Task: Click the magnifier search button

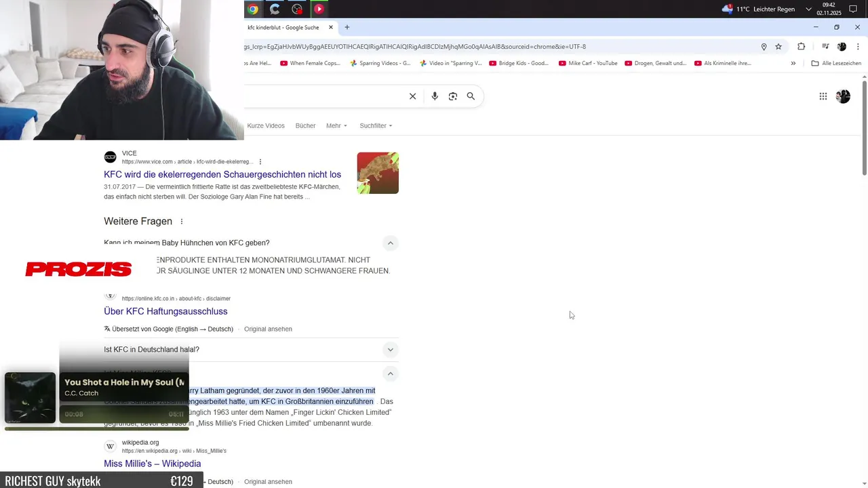Action: 471,96
